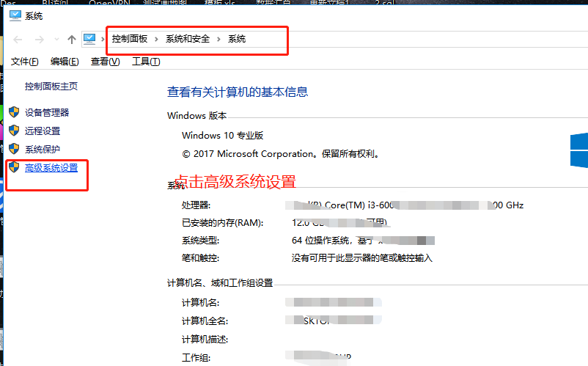Click the 处理器 label
The height and width of the screenshot is (366, 588).
[x=196, y=205]
